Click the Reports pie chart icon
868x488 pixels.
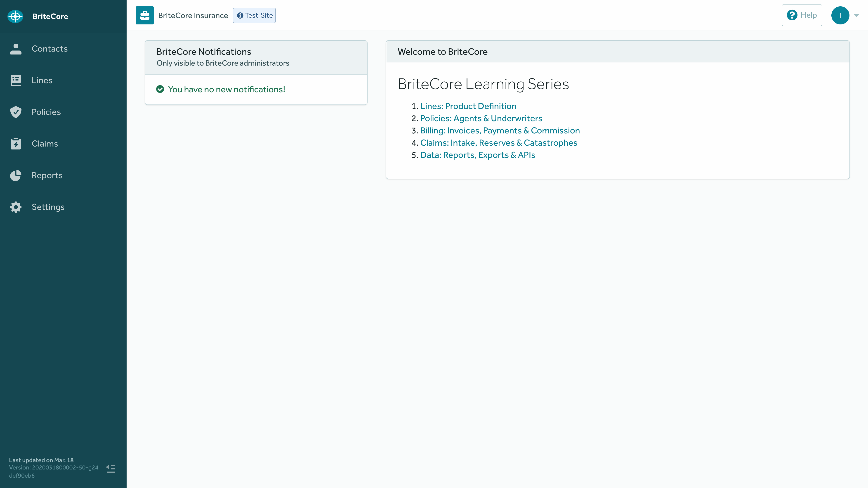(16, 175)
